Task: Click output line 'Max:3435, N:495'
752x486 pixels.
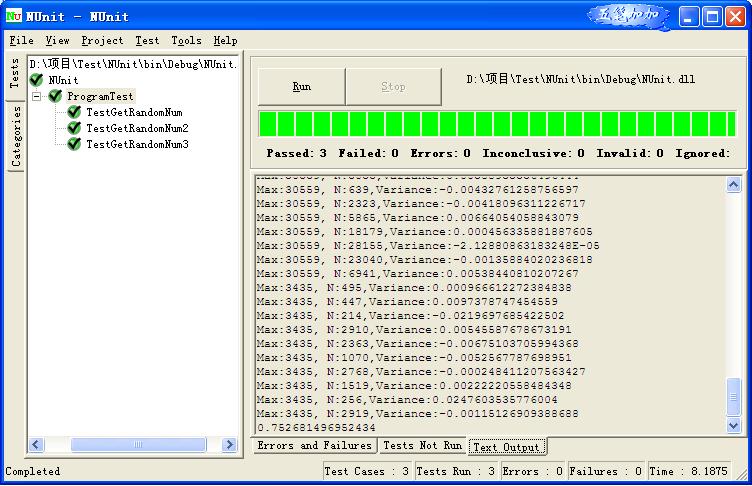Action: (x=414, y=287)
